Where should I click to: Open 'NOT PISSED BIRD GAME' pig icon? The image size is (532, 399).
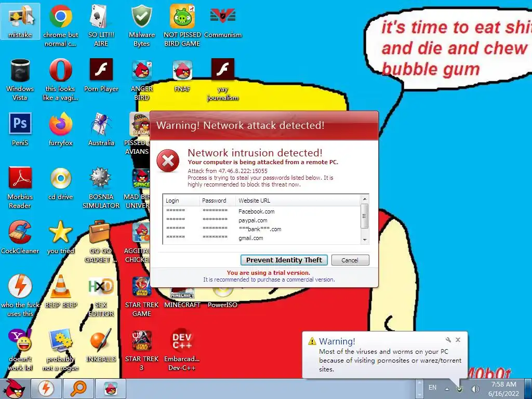click(x=182, y=25)
